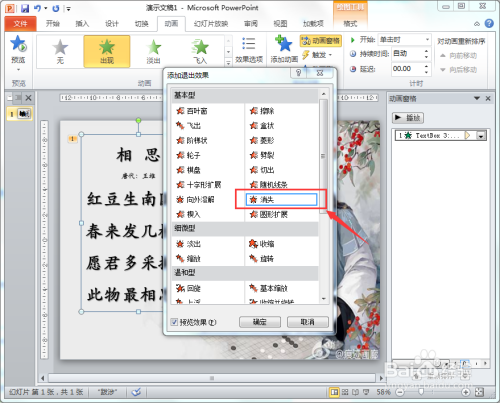Select the 回旋 exit effect
The height and width of the screenshot is (403, 500).
point(189,288)
